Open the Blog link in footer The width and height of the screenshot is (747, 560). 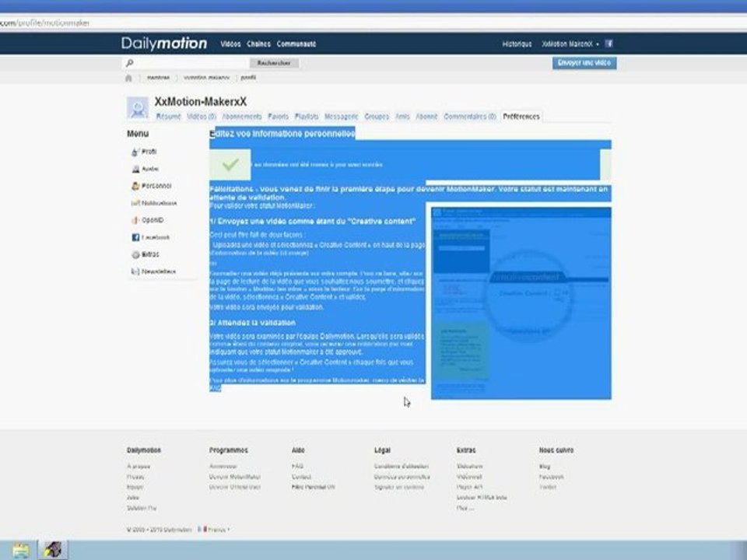[545, 466]
